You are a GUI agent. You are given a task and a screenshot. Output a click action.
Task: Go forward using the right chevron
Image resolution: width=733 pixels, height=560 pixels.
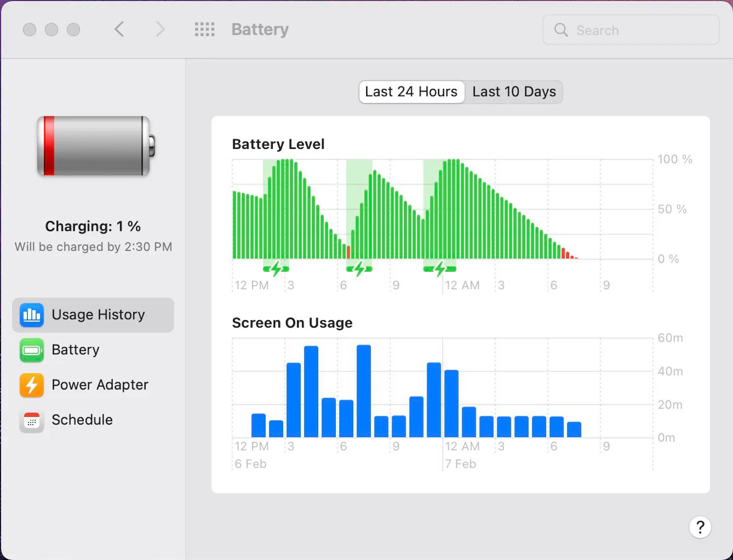click(x=160, y=29)
